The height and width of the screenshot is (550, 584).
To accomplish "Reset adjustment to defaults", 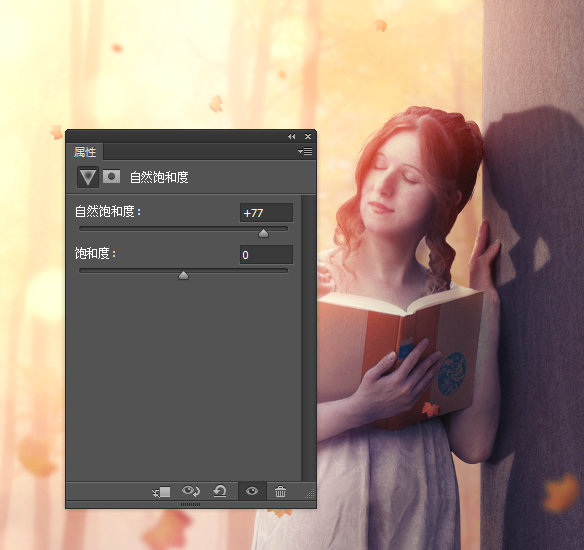I will tap(220, 491).
